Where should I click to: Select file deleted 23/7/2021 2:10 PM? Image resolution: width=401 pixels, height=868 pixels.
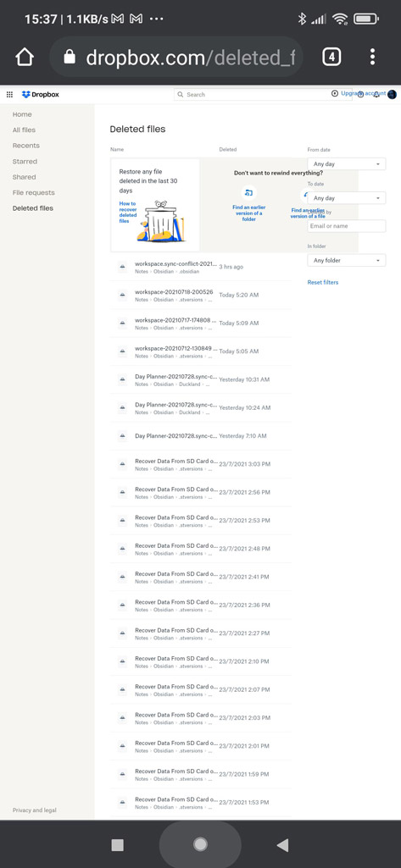200,661
